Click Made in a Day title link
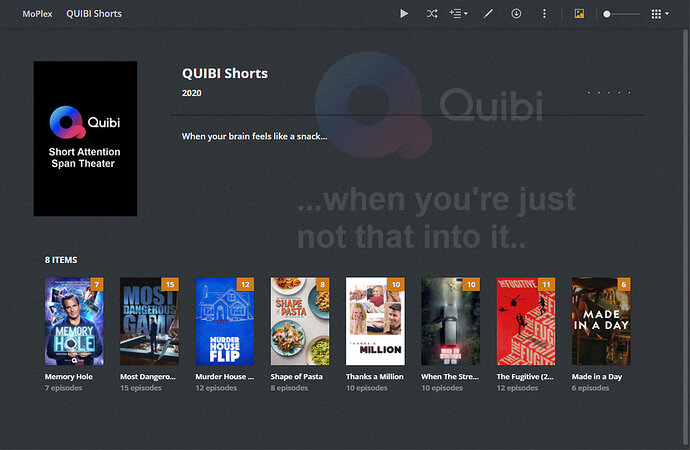The height and width of the screenshot is (450, 690). tap(597, 377)
